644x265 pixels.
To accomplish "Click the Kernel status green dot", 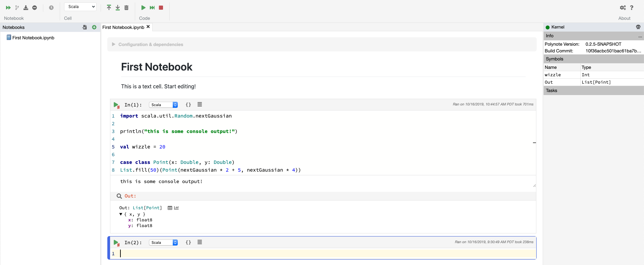I will 548,27.
